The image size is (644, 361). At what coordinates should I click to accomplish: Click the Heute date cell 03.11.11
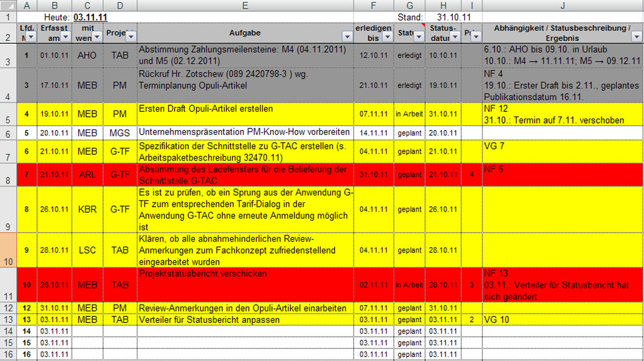point(90,17)
